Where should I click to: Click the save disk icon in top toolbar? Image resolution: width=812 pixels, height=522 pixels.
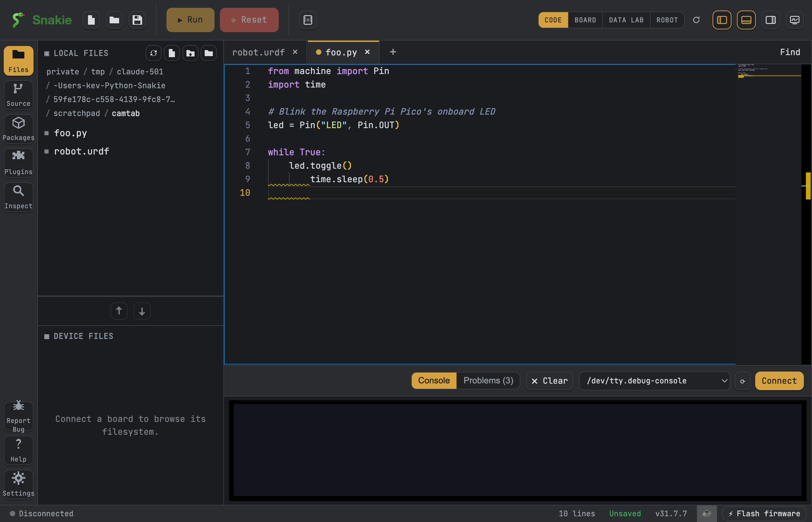click(137, 20)
